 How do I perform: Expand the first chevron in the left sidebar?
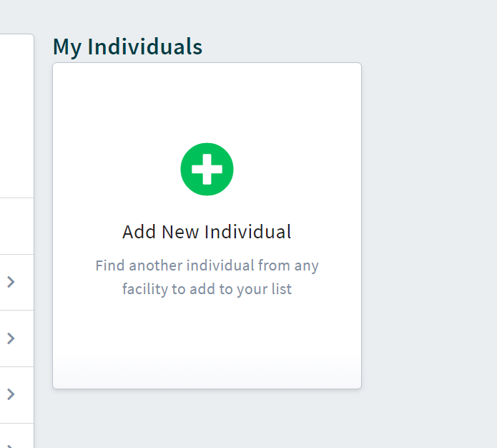11,282
